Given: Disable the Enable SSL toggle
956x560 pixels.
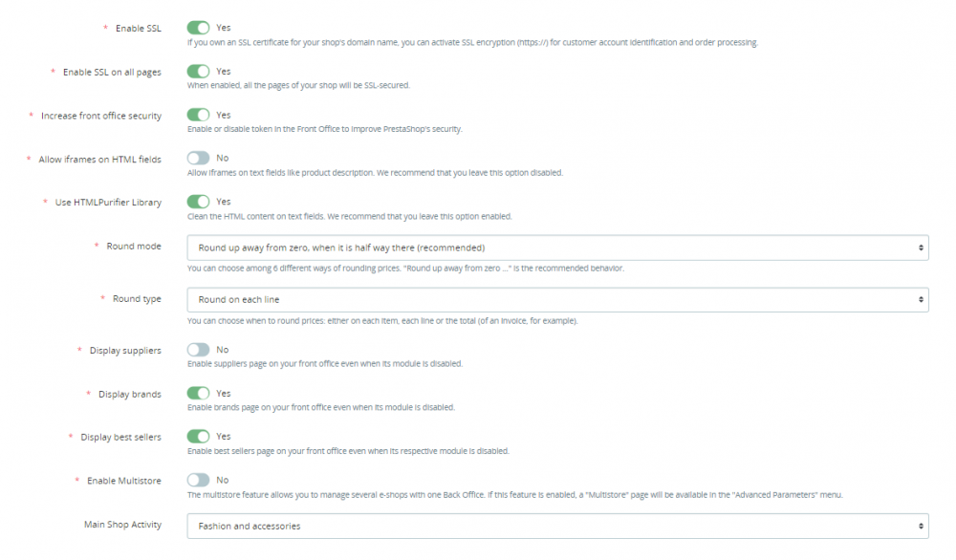Looking at the screenshot, I should [x=201, y=28].
